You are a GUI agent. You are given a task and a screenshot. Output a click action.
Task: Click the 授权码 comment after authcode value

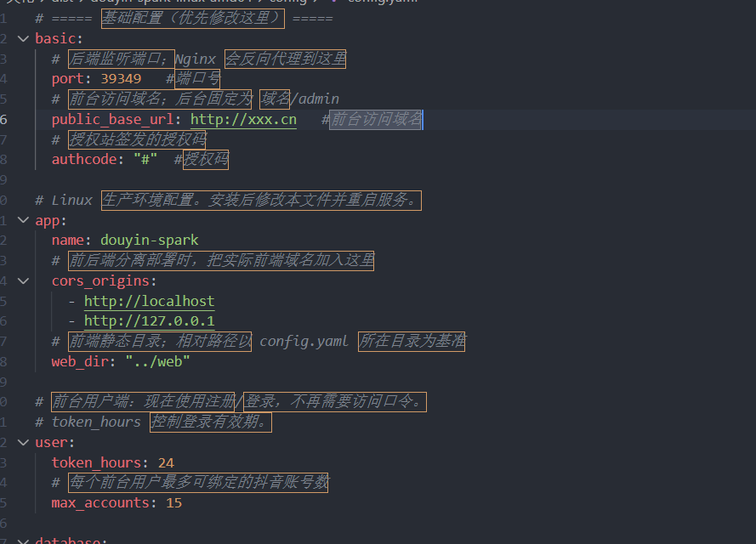click(206, 160)
